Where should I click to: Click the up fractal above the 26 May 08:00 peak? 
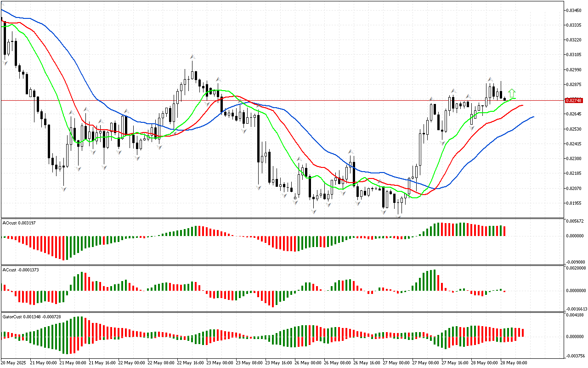pos(351,151)
